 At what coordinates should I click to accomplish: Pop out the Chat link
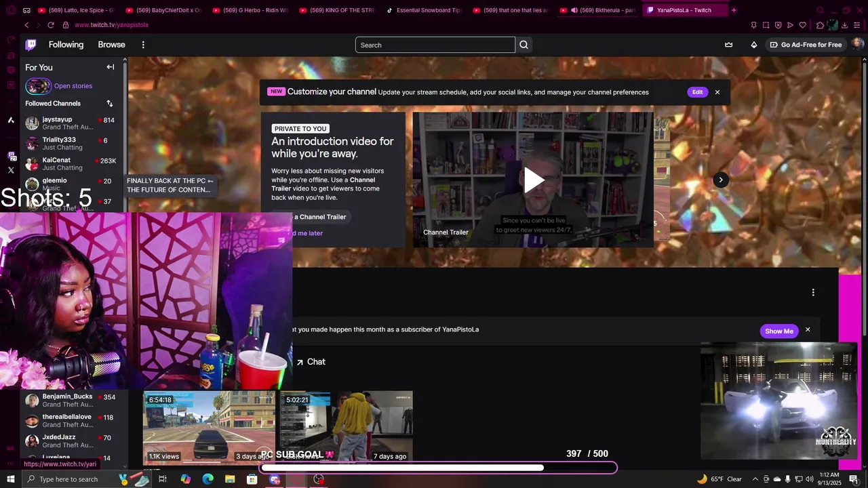(311, 362)
